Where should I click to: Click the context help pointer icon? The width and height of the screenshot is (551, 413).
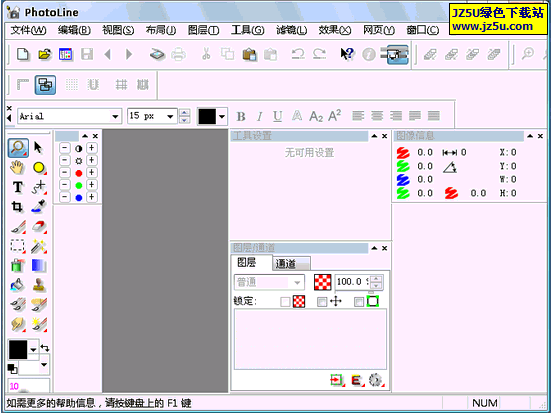pos(347,54)
